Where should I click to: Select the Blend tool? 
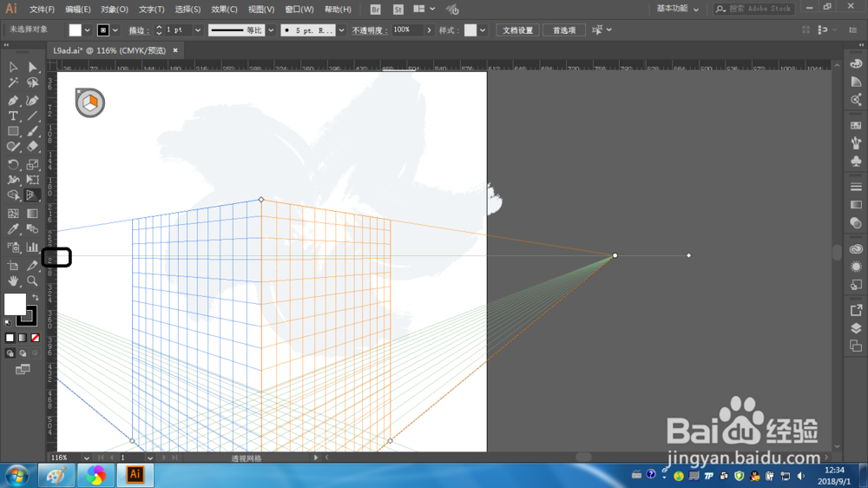click(x=33, y=229)
